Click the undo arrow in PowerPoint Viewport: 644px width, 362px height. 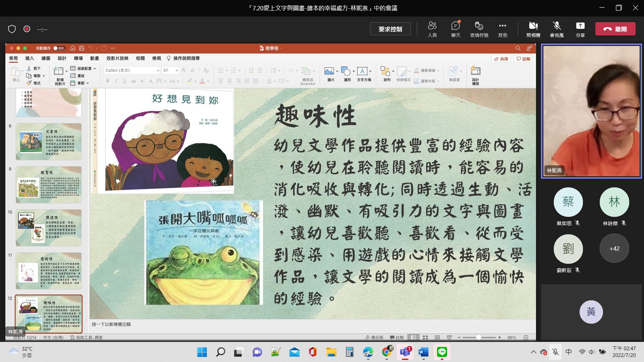(91, 48)
